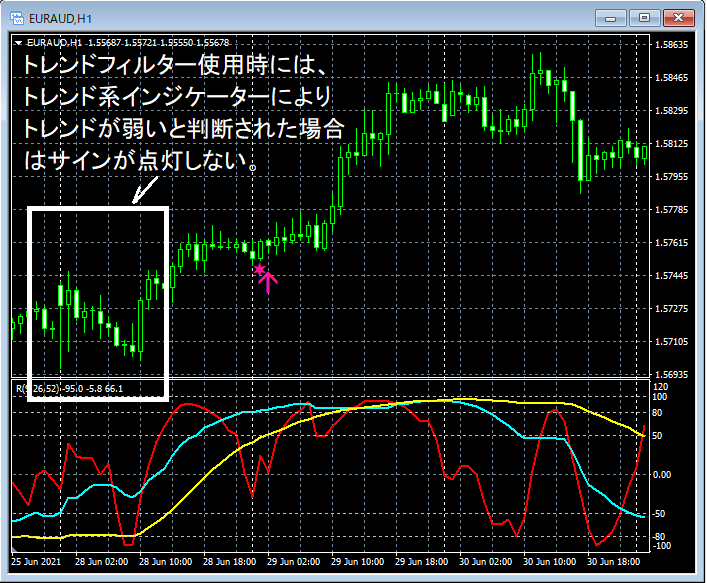The width and height of the screenshot is (707, 583).
Task: Click price level 1.56935 on scale
Action: point(671,374)
